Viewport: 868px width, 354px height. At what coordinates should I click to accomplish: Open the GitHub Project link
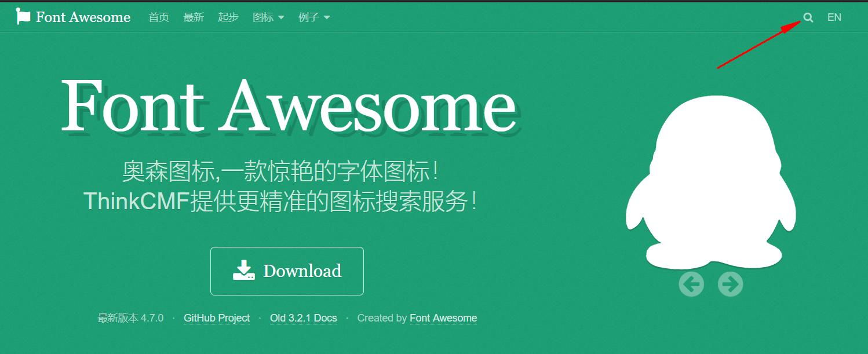click(217, 318)
